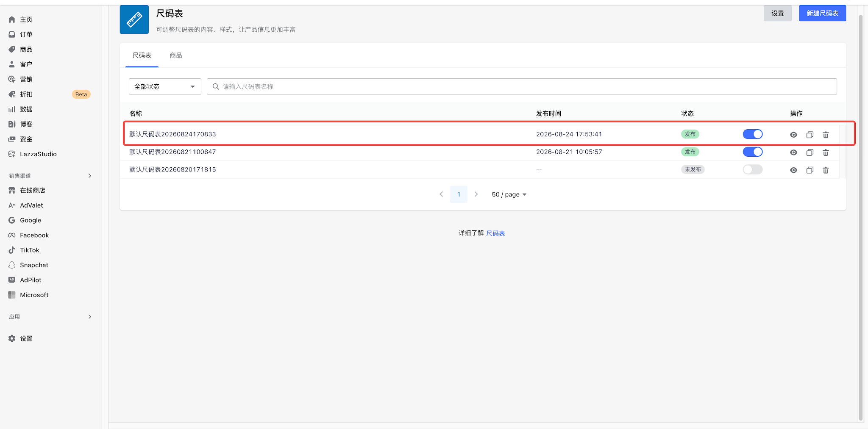The width and height of the screenshot is (868, 429).
Task: Click the 未发布 status badge
Action: 693,169
